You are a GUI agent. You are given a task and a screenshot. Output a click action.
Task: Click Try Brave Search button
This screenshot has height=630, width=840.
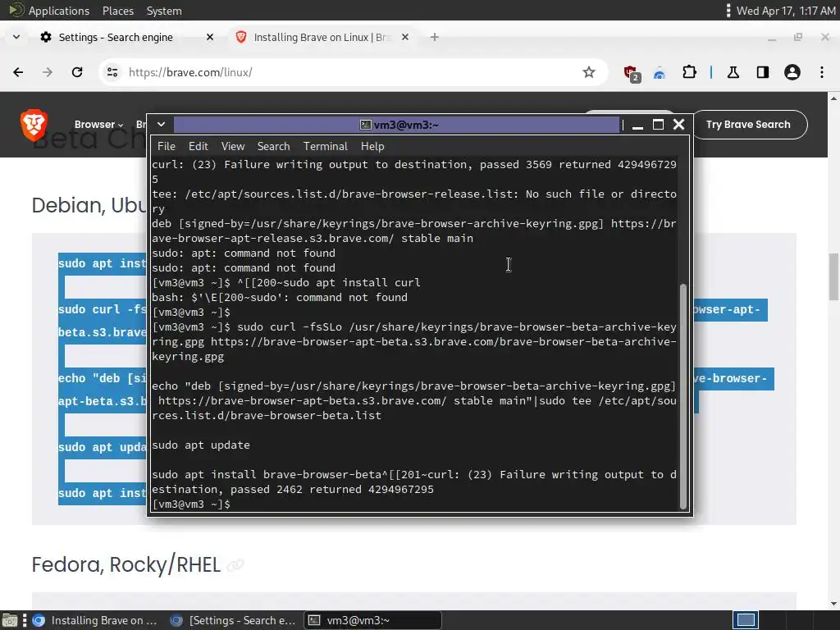[x=748, y=125]
